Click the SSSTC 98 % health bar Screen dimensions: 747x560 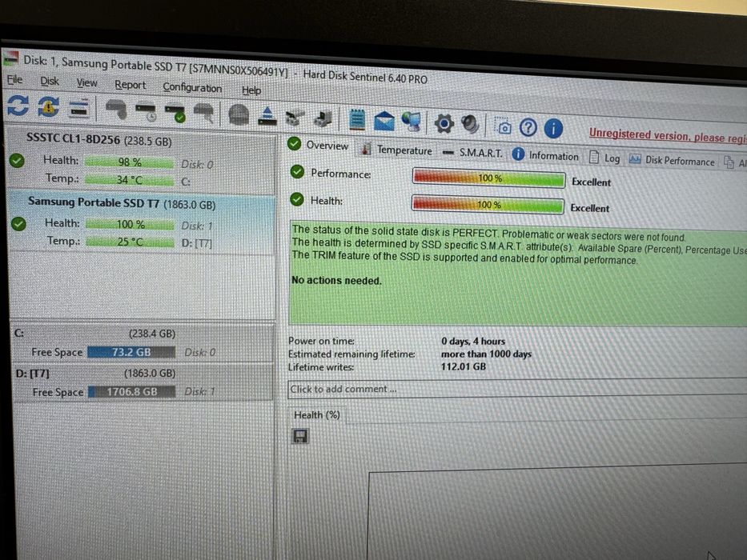(x=129, y=162)
